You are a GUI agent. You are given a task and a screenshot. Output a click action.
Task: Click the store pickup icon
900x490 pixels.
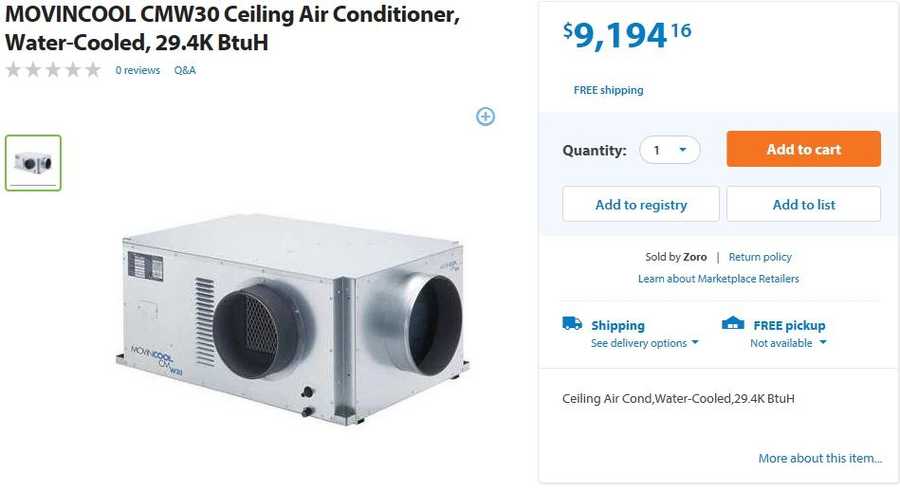tap(733, 324)
